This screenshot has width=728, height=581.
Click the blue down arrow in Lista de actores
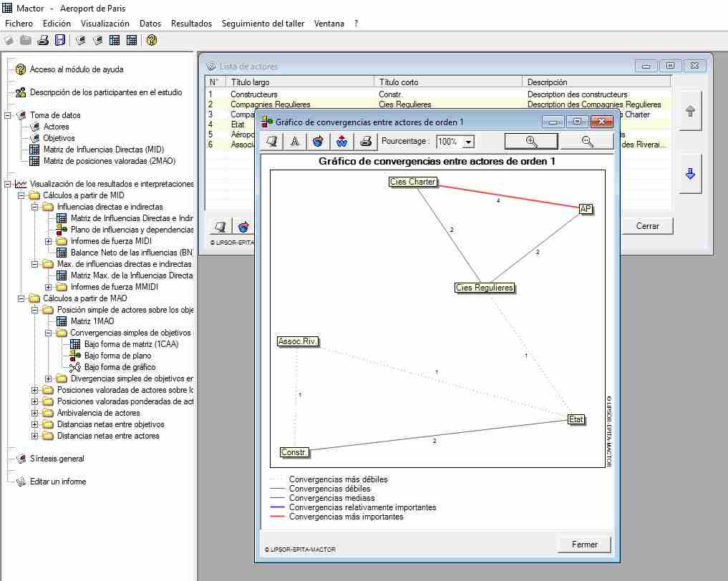click(690, 174)
